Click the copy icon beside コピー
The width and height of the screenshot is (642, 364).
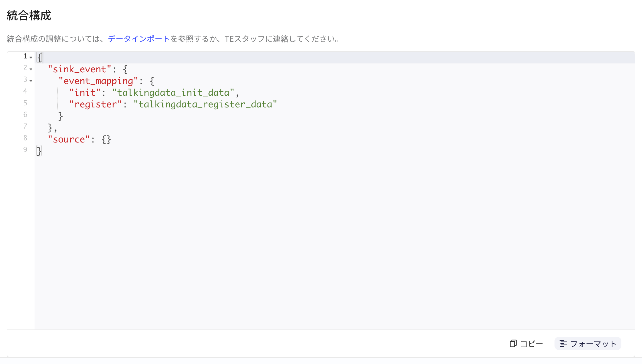click(x=513, y=344)
